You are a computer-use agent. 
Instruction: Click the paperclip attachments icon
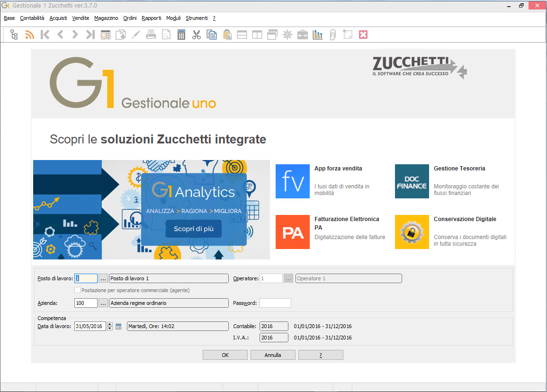pos(333,34)
